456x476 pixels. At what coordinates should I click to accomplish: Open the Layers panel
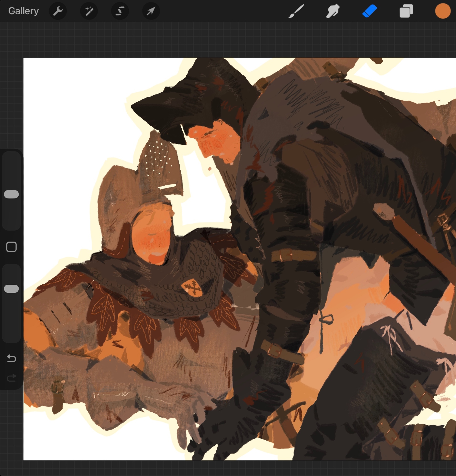[406, 11]
